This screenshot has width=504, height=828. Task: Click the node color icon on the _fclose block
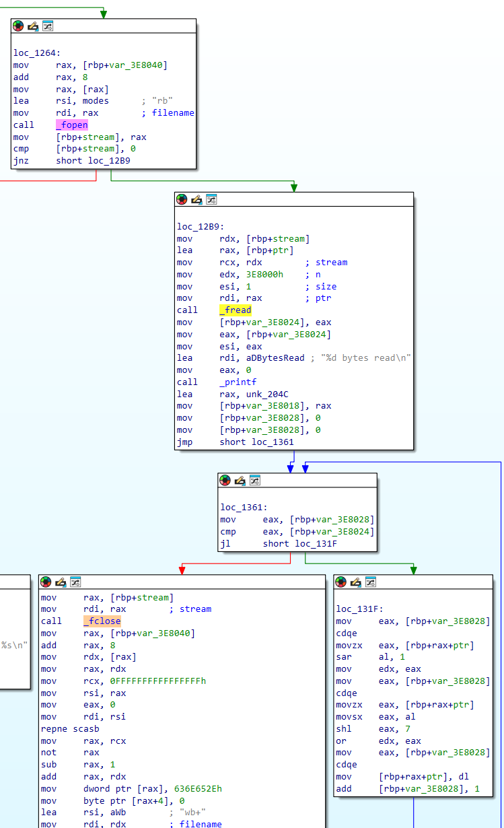coord(46,582)
